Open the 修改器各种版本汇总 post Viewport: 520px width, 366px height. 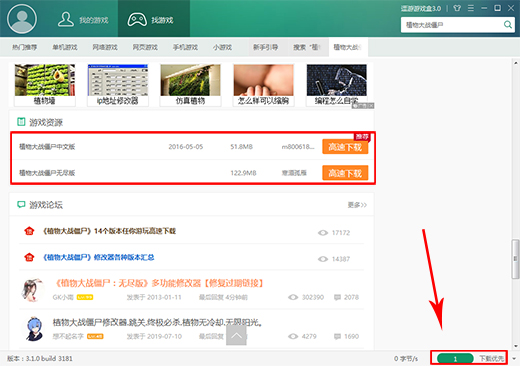tap(98, 257)
